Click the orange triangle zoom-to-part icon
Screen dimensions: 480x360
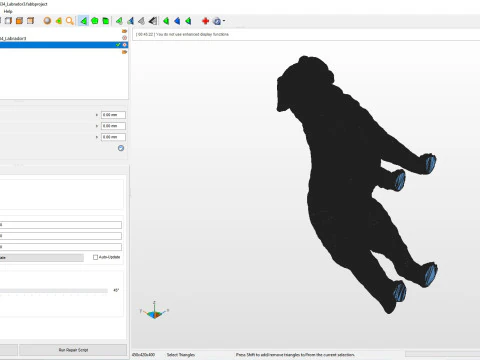(x=59, y=21)
